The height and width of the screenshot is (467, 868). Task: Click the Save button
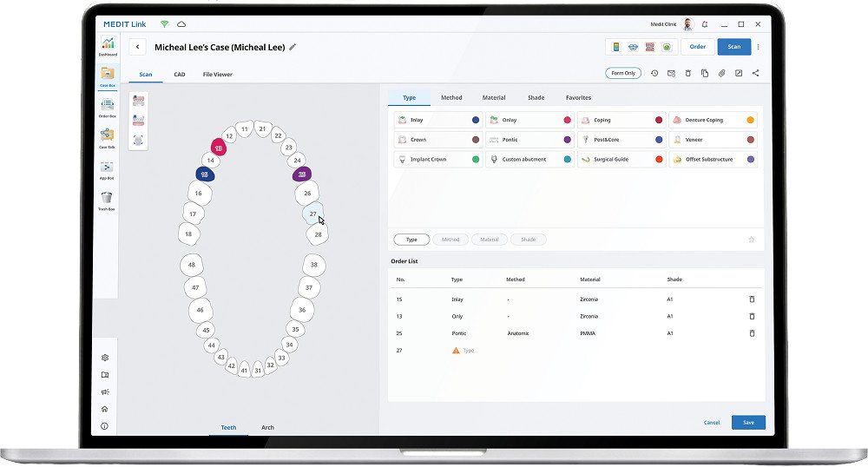pyautogui.click(x=748, y=423)
